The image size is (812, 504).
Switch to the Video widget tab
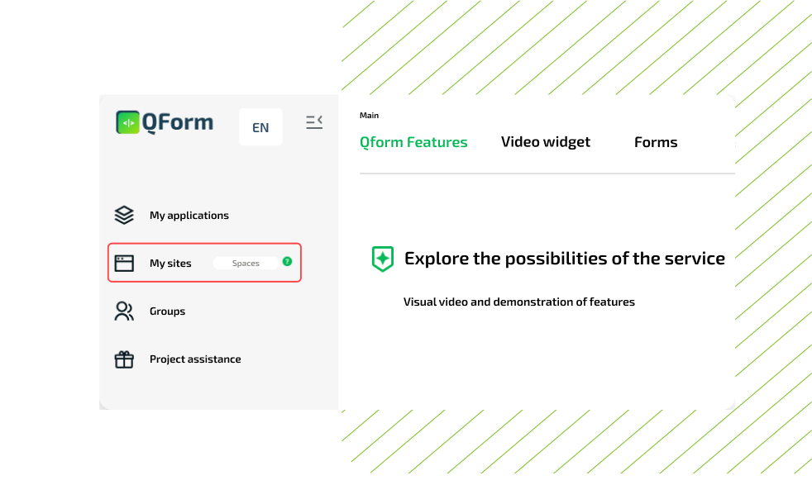tap(546, 142)
